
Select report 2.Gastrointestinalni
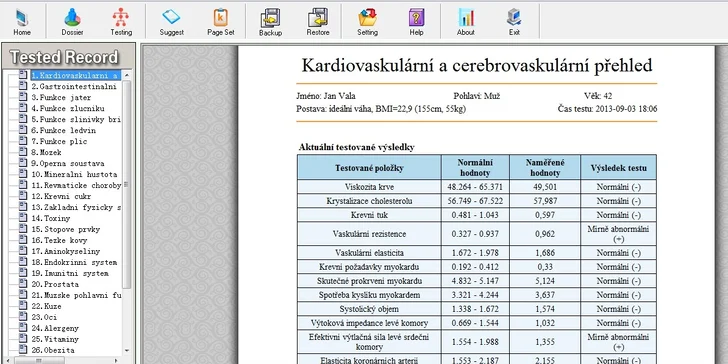coord(74,86)
